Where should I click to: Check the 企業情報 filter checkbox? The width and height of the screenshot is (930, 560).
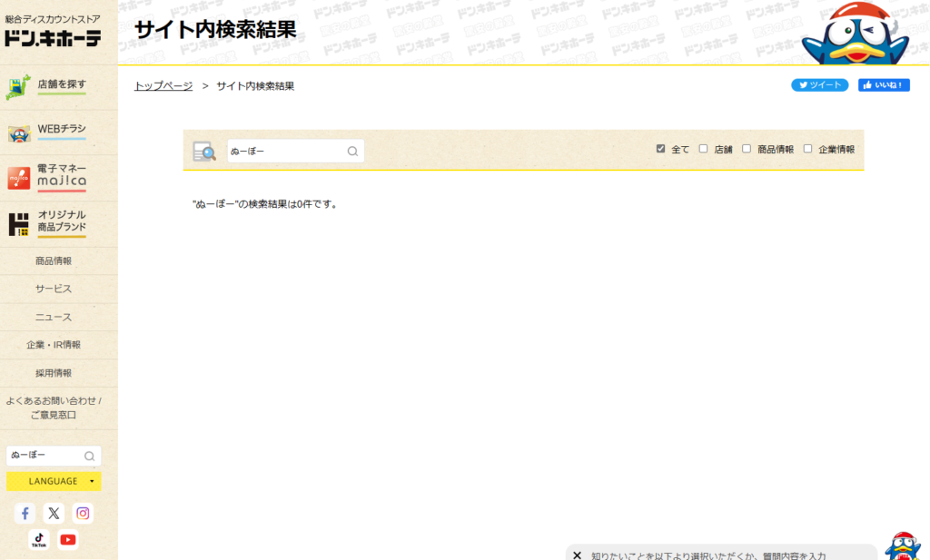pyautogui.click(x=807, y=149)
